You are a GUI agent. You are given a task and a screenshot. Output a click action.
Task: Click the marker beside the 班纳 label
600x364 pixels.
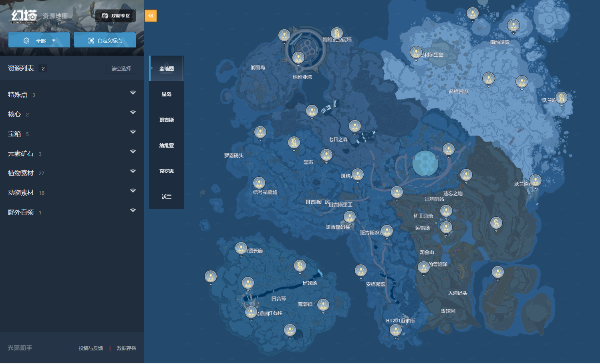[x=358, y=175]
